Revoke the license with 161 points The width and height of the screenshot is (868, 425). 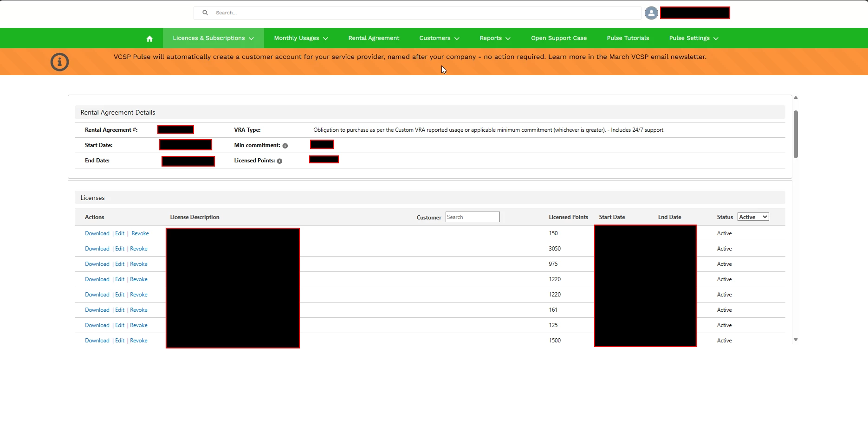(x=139, y=310)
